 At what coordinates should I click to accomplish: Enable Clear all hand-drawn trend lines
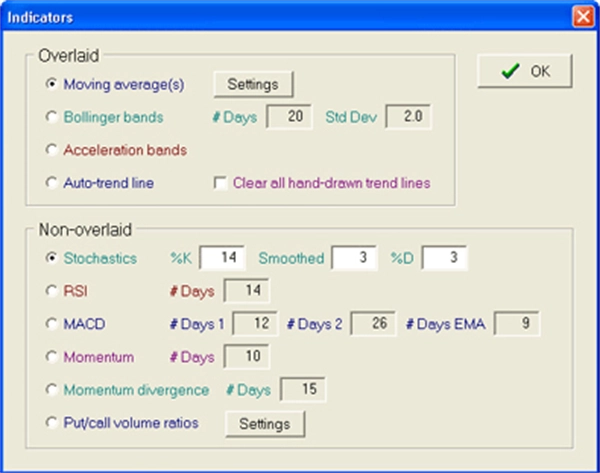point(222,183)
